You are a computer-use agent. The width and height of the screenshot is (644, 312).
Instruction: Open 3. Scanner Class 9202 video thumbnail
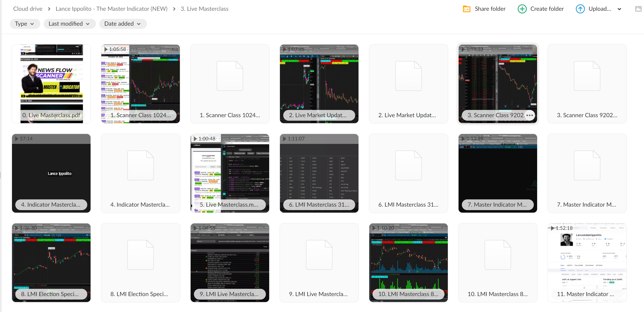click(497, 84)
